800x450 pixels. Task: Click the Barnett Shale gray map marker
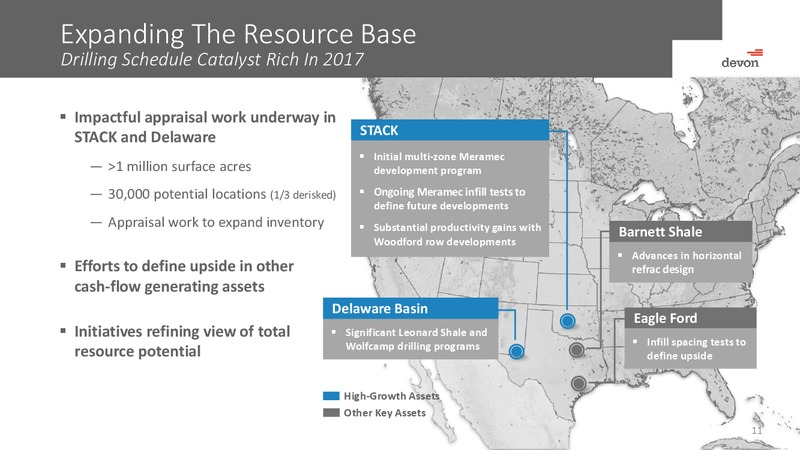tap(577, 350)
